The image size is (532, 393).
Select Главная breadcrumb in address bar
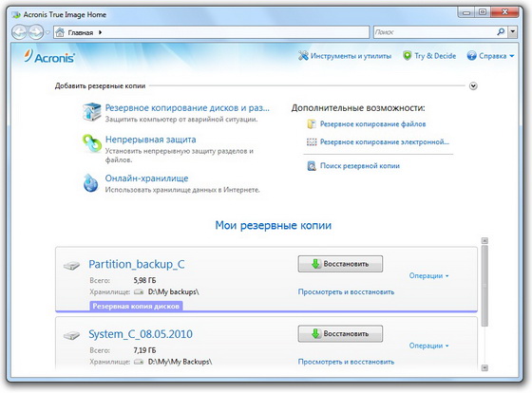[x=81, y=32]
